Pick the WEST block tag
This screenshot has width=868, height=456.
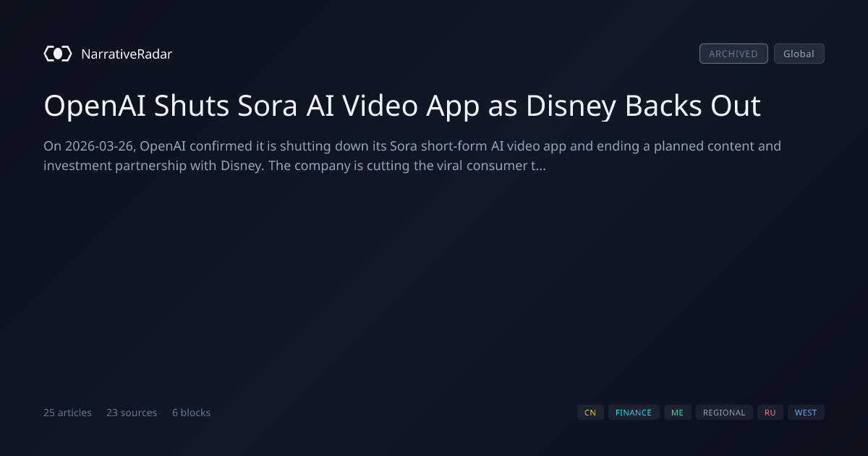click(x=806, y=413)
